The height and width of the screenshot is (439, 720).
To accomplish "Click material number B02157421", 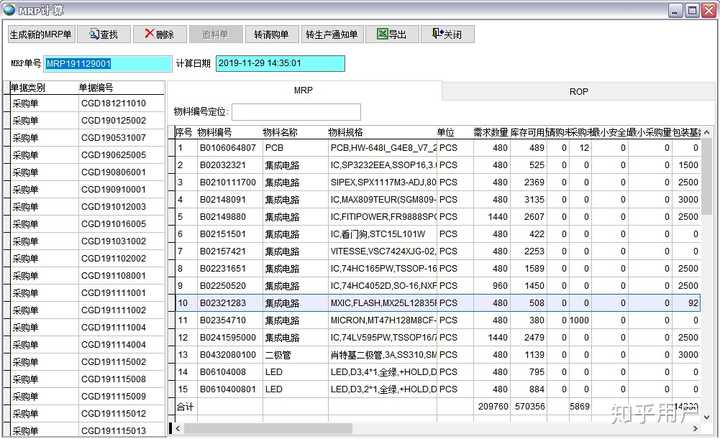I will click(223, 251).
